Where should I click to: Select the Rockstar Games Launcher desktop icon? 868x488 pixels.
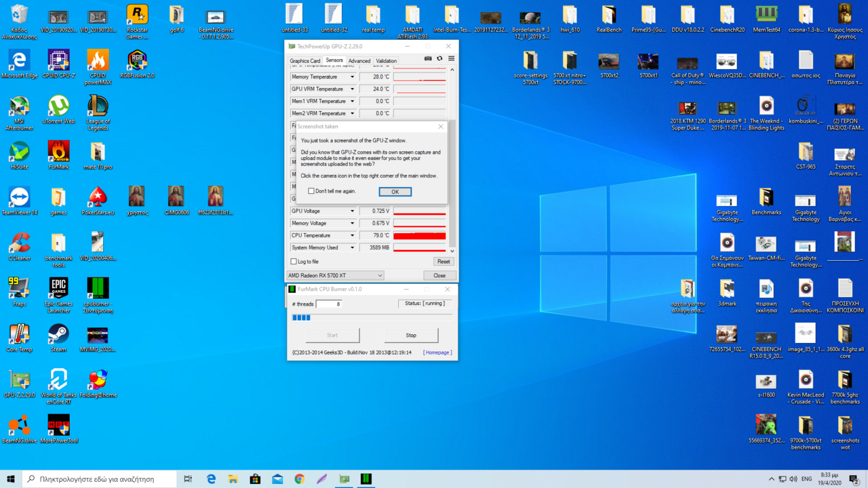click(137, 22)
